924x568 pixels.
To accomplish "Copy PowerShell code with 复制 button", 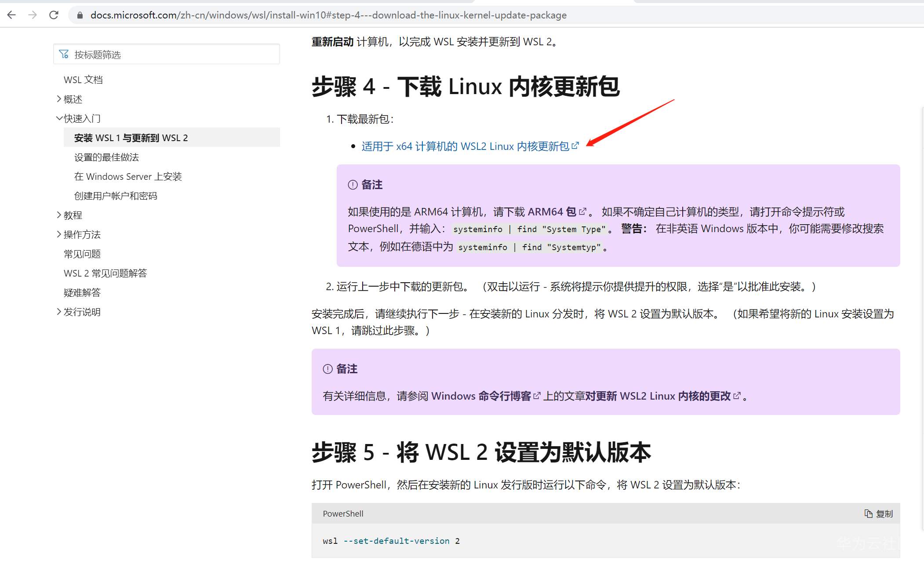I will tap(878, 513).
